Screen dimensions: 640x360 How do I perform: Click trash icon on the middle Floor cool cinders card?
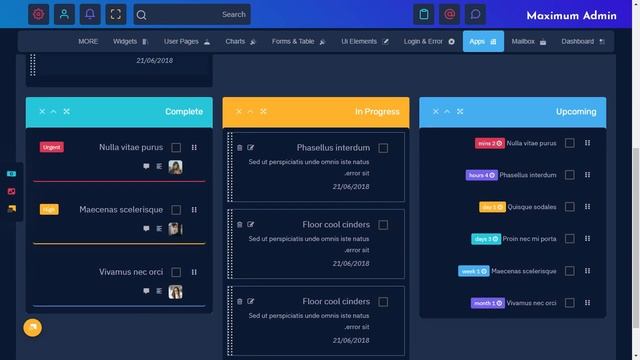click(240, 224)
